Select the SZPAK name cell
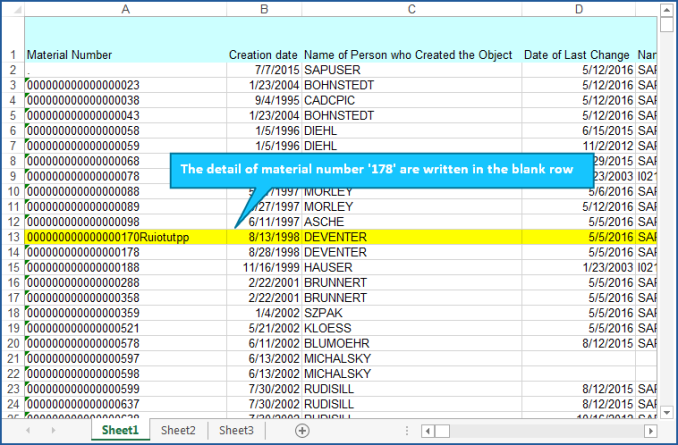Image resolution: width=678 pixels, height=445 pixels. pyautogui.click(x=412, y=313)
